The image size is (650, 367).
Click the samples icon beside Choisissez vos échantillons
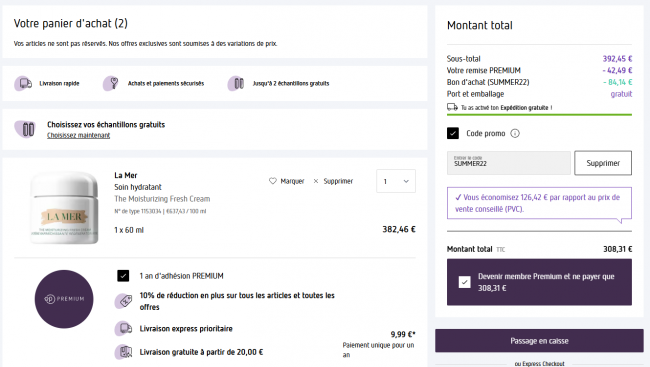coord(25,129)
